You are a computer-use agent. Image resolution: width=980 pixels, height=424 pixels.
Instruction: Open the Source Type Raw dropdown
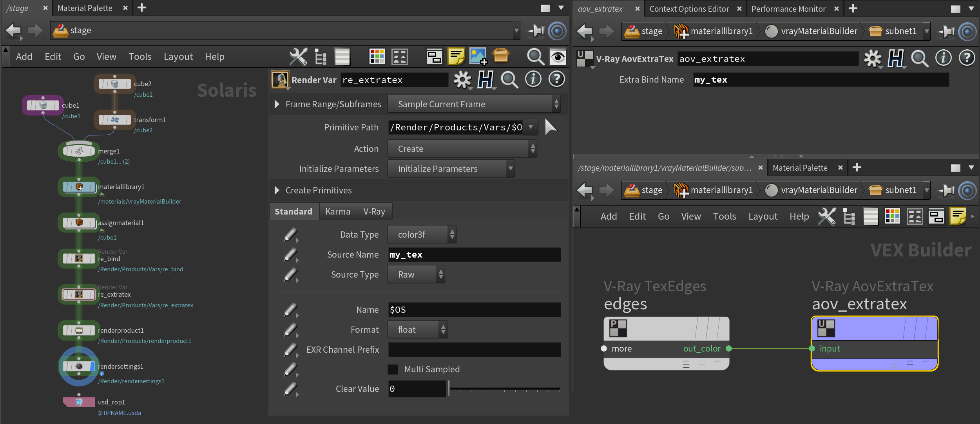tap(416, 274)
